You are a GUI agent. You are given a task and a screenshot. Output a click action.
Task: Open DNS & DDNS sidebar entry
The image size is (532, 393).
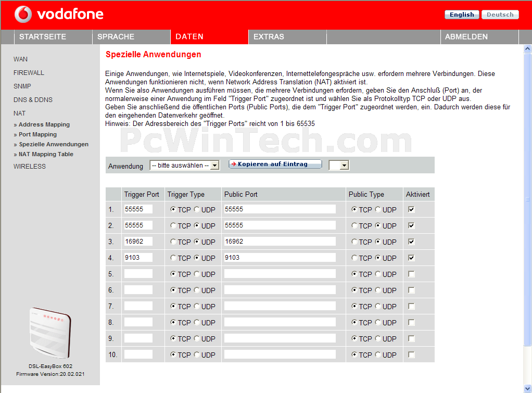33,100
